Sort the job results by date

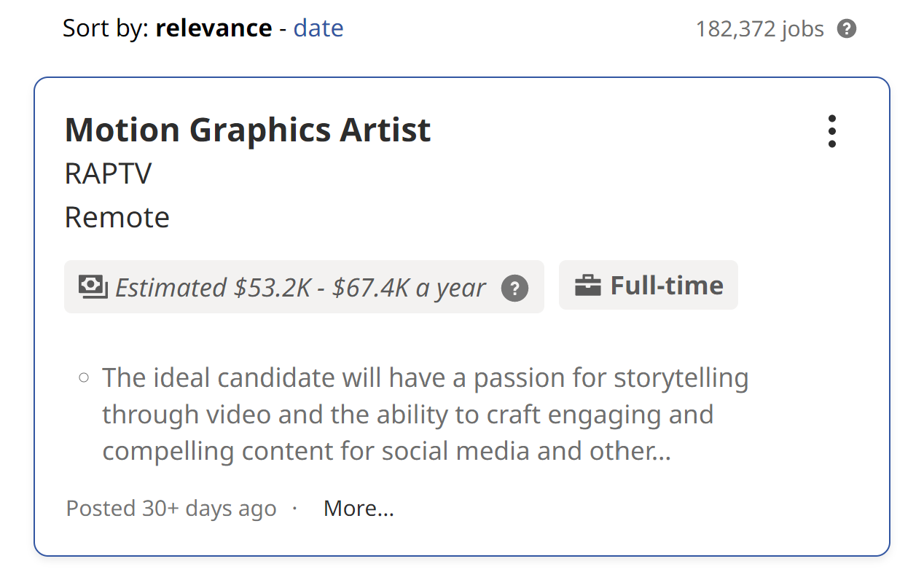pos(318,28)
